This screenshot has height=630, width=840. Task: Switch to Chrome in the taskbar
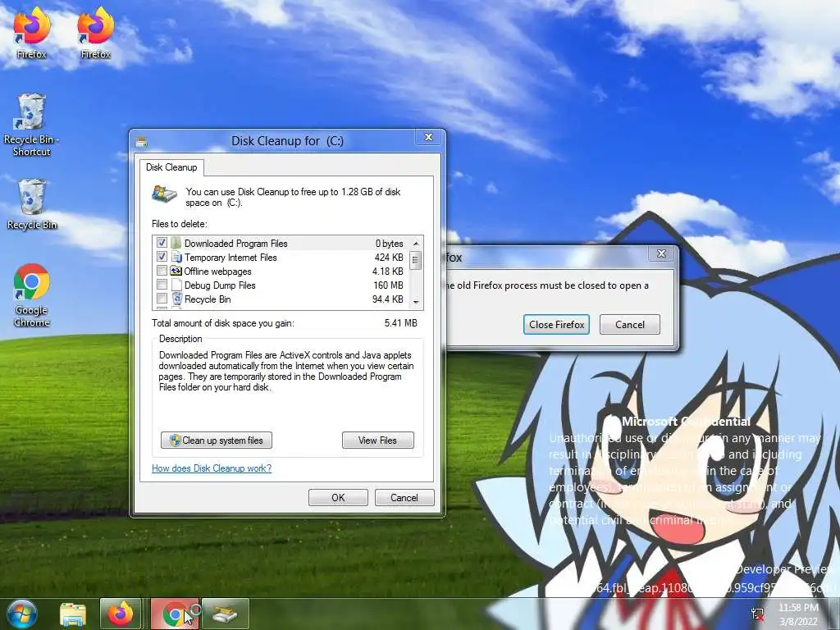tap(175, 614)
